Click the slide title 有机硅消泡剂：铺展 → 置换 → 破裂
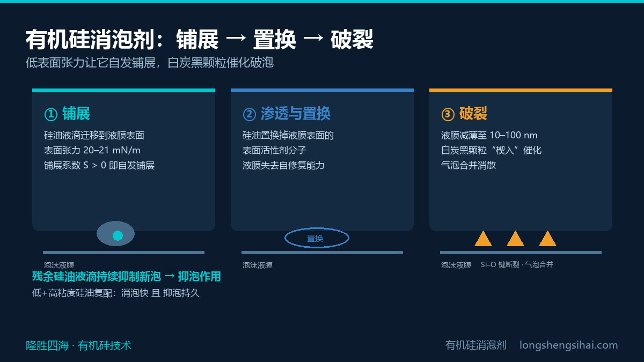 click(199, 39)
